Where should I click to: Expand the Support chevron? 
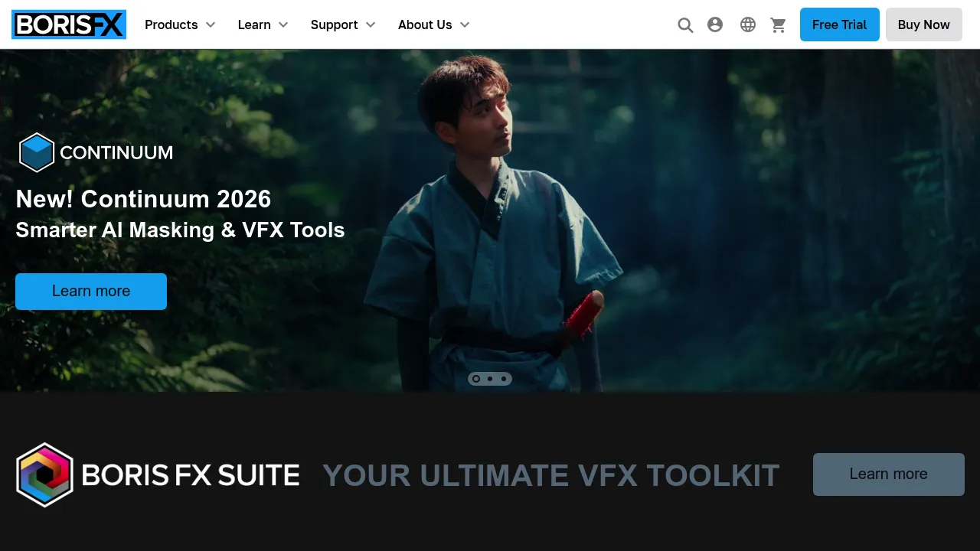371,25
